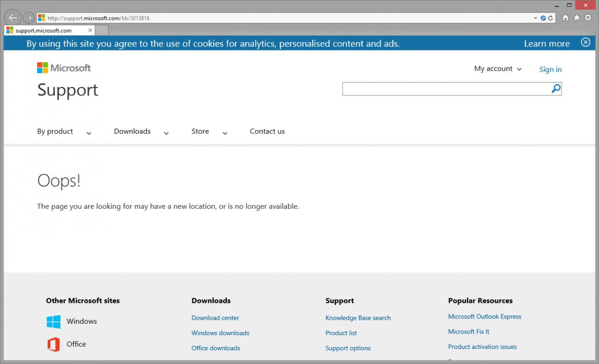The image size is (599, 364).
Task: Click the Microsoft logo
Action: coord(64,68)
